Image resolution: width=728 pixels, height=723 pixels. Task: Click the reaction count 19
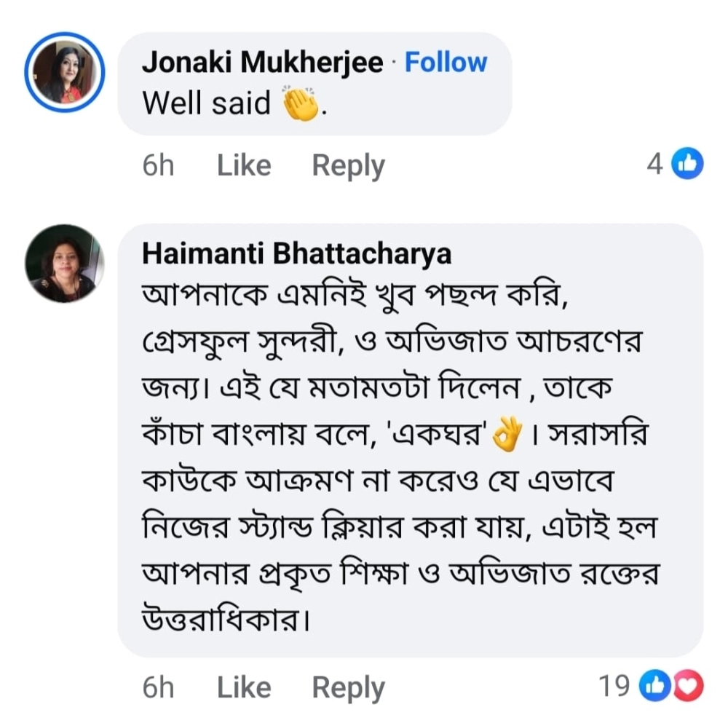click(x=614, y=686)
